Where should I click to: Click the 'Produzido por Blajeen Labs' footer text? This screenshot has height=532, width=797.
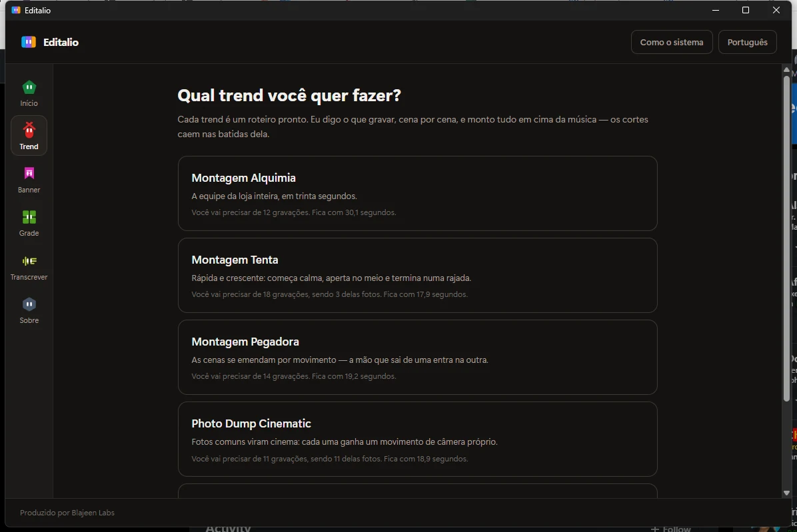click(x=67, y=513)
